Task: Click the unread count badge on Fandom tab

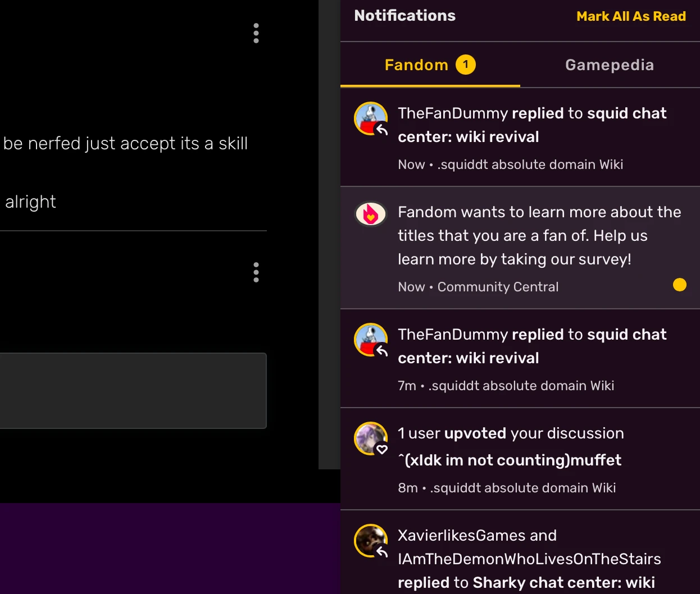Action: [465, 65]
